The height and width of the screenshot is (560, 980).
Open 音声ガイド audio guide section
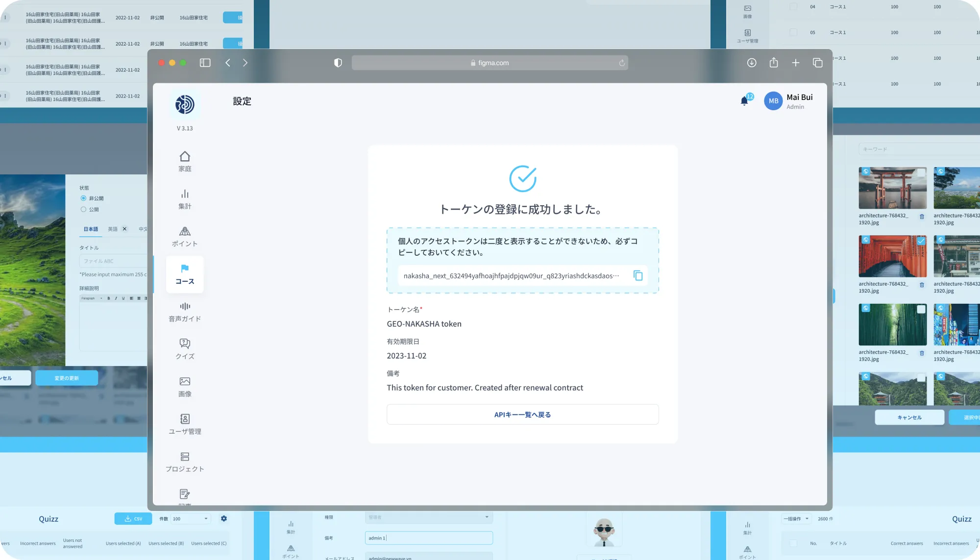coord(185,312)
